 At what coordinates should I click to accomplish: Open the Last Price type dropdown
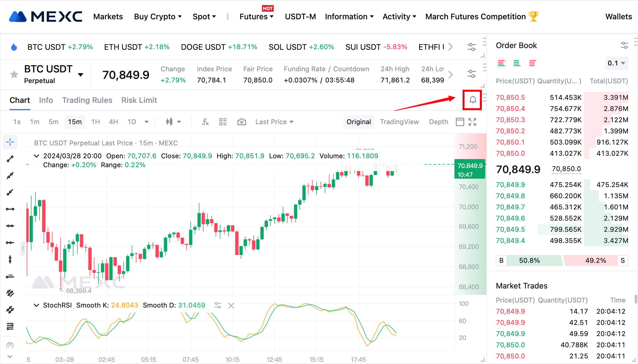click(x=274, y=122)
